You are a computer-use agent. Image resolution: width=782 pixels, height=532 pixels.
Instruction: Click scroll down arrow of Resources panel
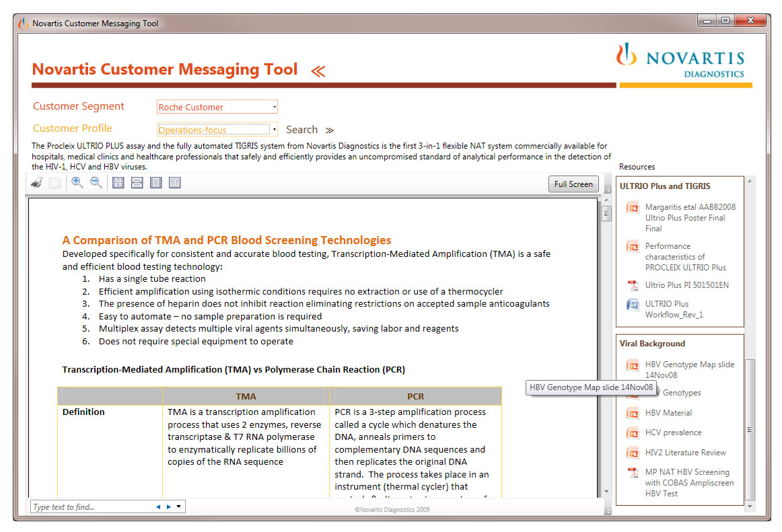[750, 506]
